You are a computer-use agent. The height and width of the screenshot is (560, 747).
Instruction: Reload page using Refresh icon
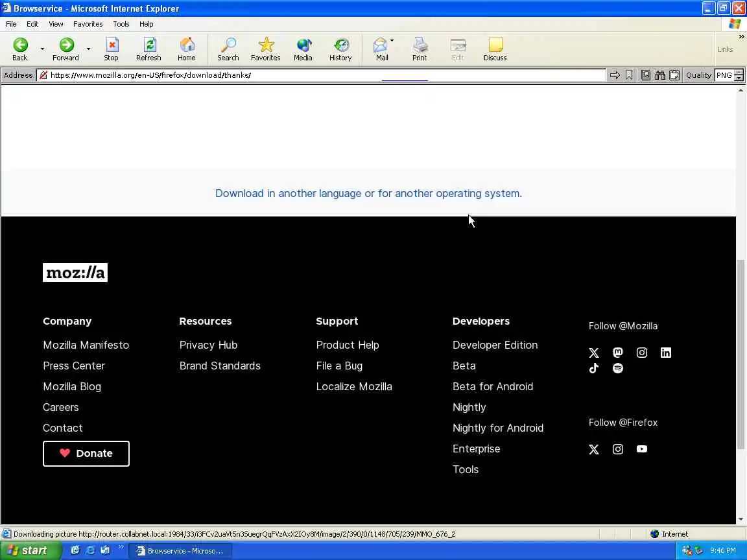tap(148, 49)
